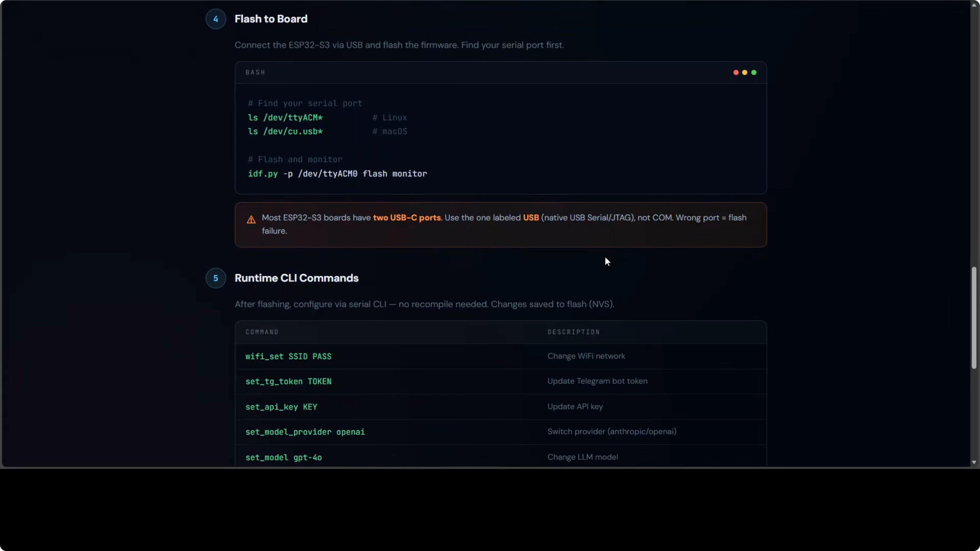Select the set_api_key KEY command row
This screenshot has width=980, height=551.
pyautogui.click(x=281, y=407)
